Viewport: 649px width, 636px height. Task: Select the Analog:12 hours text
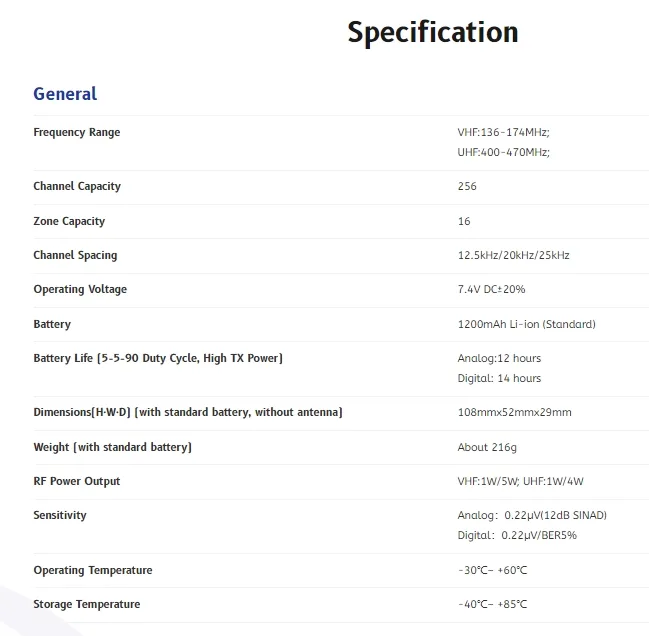coord(499,358)
